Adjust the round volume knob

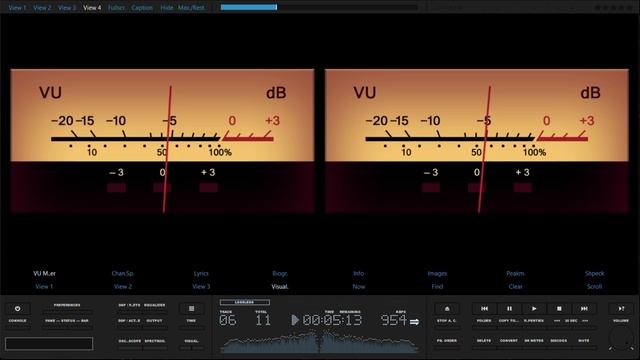click(x=621, y=337)
